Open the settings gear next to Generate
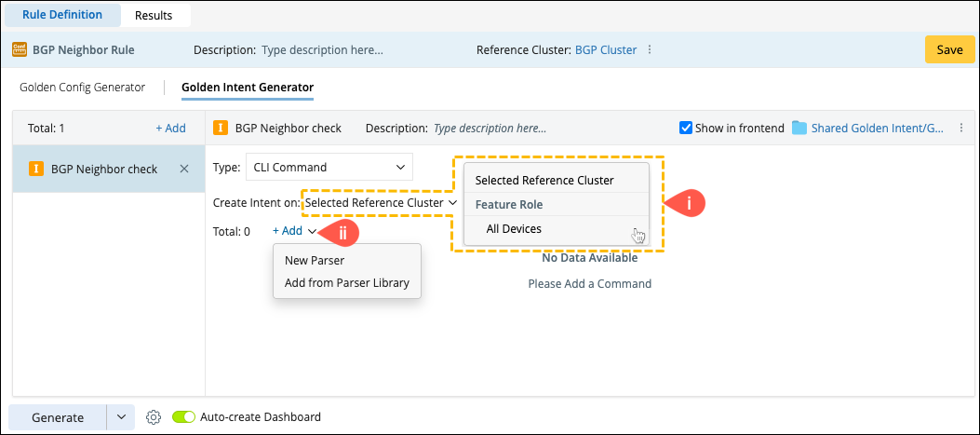 tap(154, 417)
